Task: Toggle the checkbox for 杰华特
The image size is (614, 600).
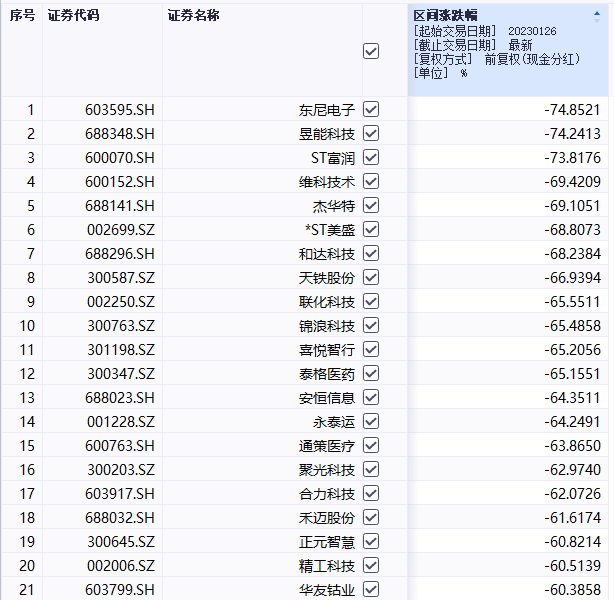Action: click(371, 205)
